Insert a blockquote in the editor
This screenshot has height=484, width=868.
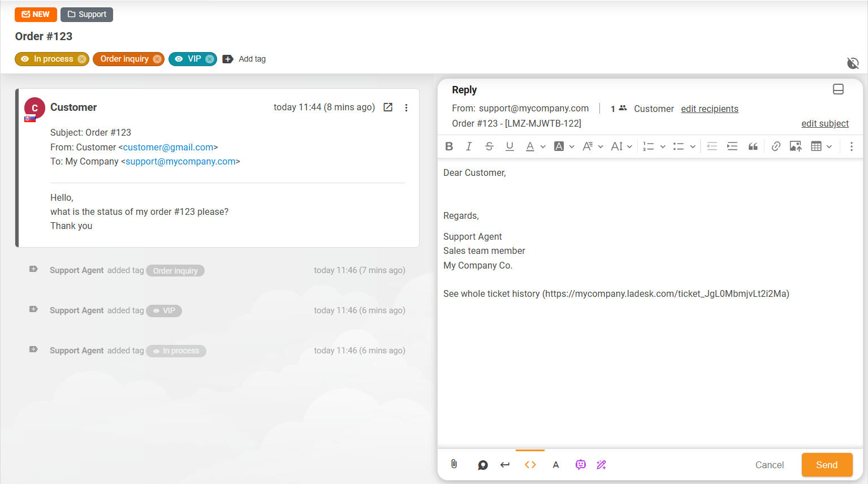753,146
